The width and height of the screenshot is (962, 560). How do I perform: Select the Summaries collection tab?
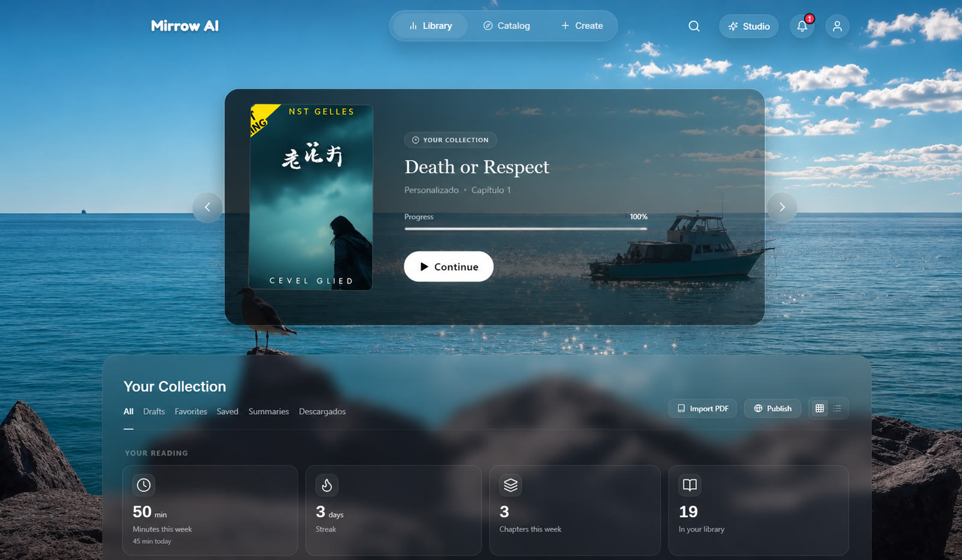(x=269, y=412)
